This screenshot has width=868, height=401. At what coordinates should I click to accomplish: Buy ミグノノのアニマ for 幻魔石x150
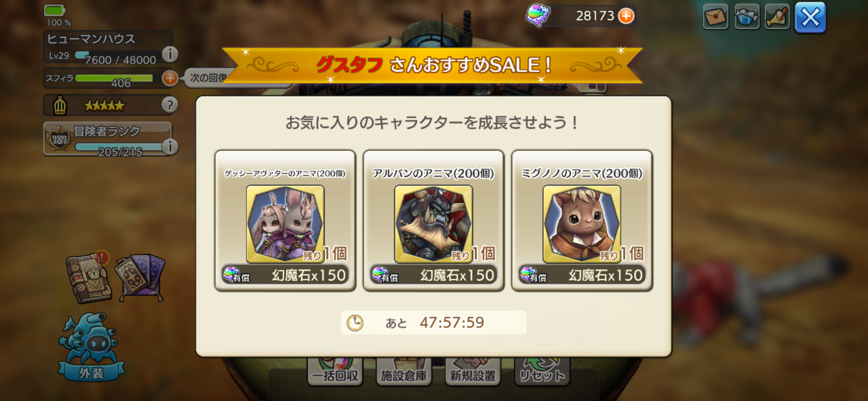pyautogui.click(x=582, y=275)
